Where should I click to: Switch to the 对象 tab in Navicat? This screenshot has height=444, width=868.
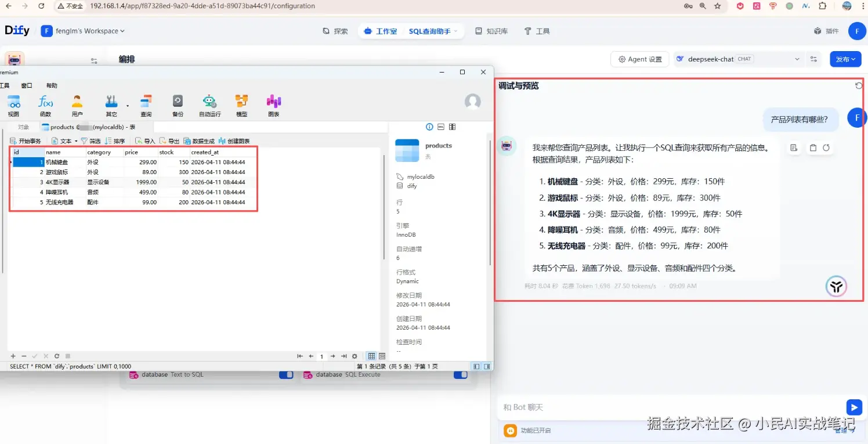click(x=23, y=127)
